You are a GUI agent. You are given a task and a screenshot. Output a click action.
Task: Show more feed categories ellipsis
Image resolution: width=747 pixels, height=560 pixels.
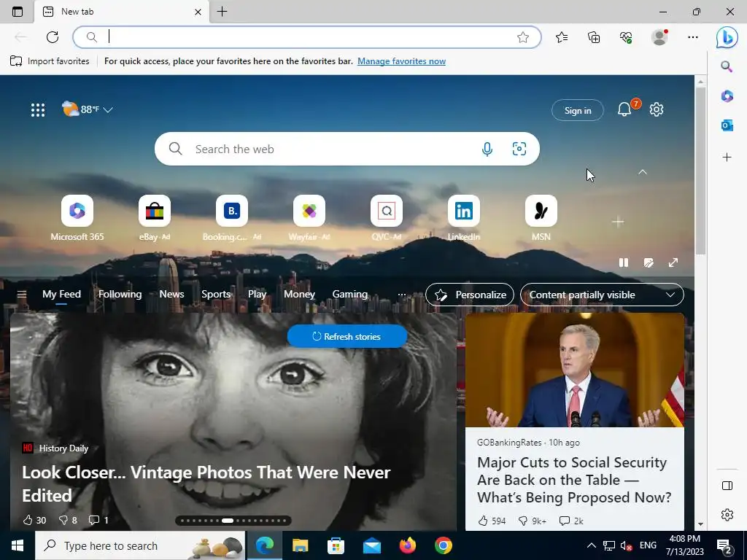pyautogui.click(x=402, y=295)
